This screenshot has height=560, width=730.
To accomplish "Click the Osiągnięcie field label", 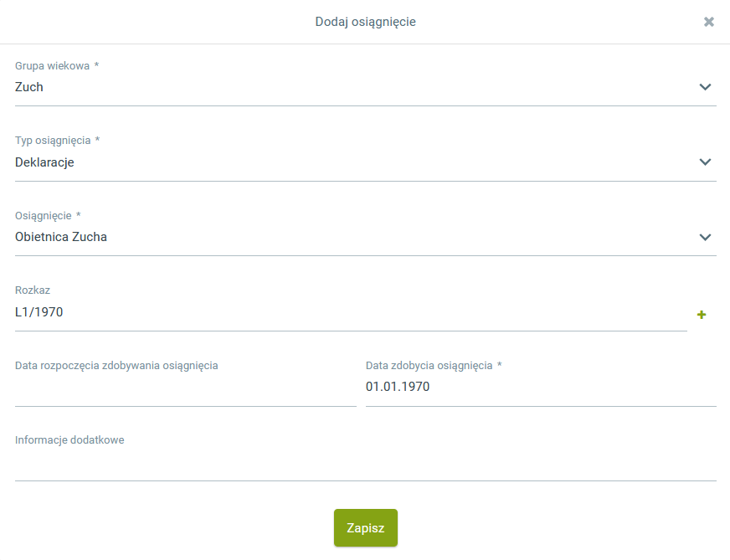I will pyautogui.click(x=44, y=215).
